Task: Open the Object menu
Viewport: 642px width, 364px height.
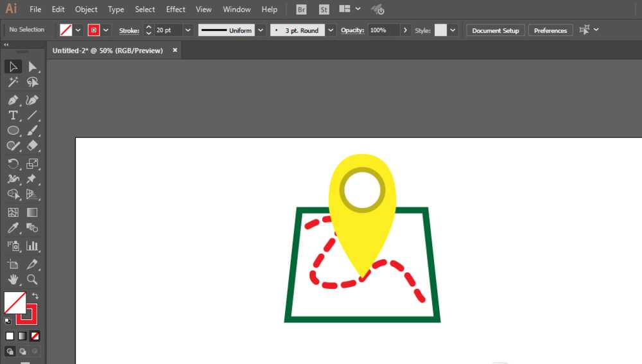Action: click(86, 9)
